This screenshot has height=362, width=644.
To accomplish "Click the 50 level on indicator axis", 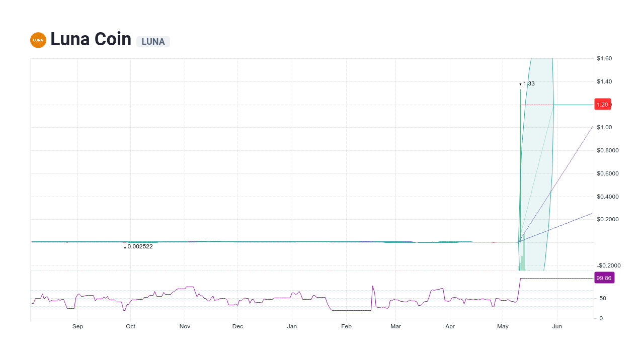I will click(602, 298).
